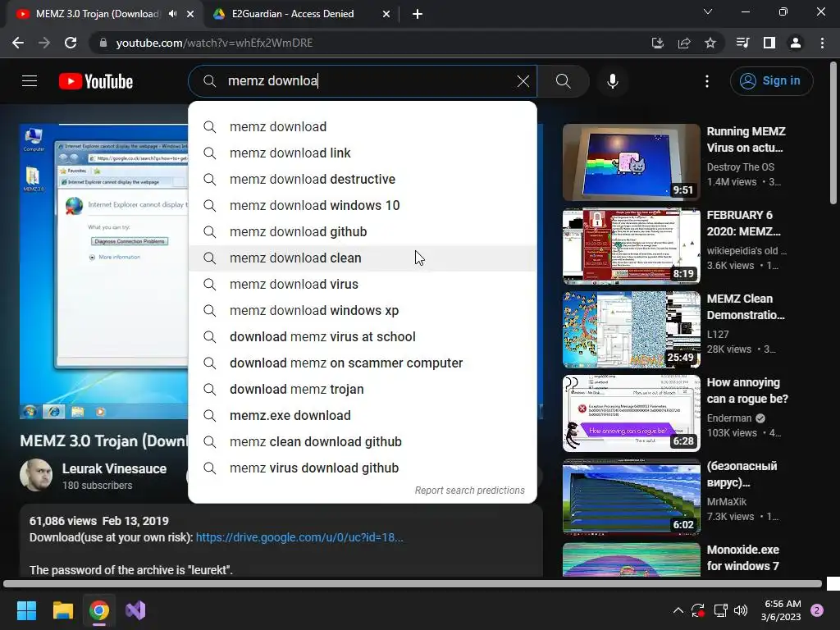Viewport: 840px width, 630px height.
Task: Select suggestion 'memz download github'
Action: click(x=363, y=231)
